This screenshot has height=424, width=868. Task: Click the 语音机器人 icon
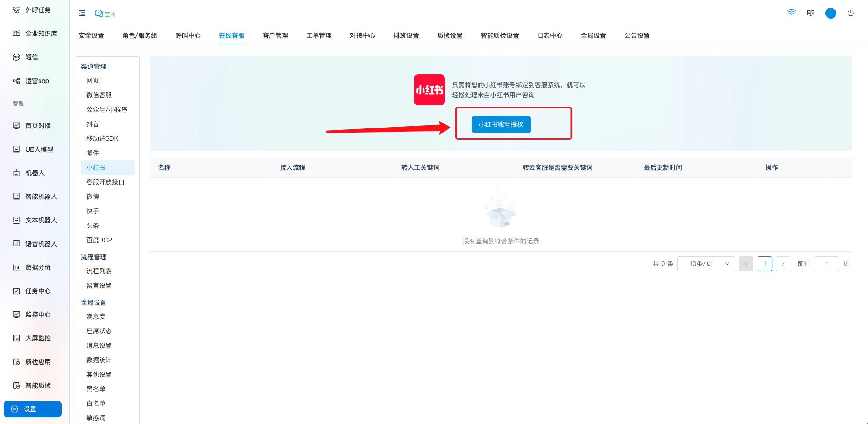coord(16,244)
